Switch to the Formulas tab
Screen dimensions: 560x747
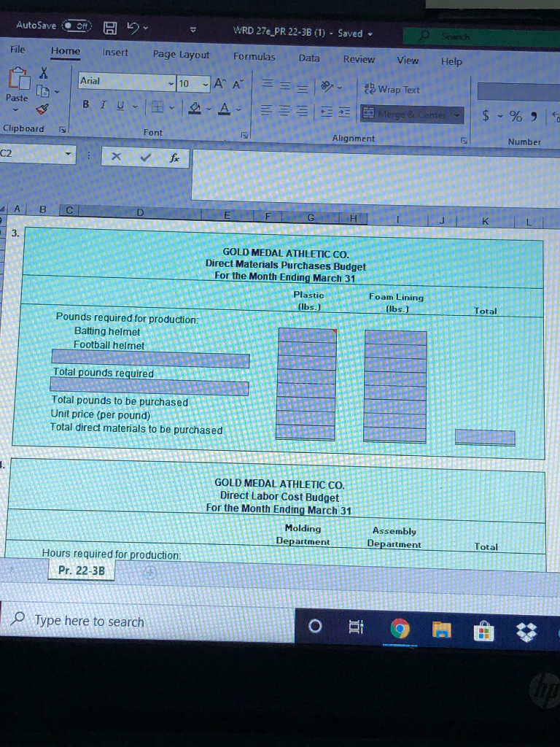254,57
